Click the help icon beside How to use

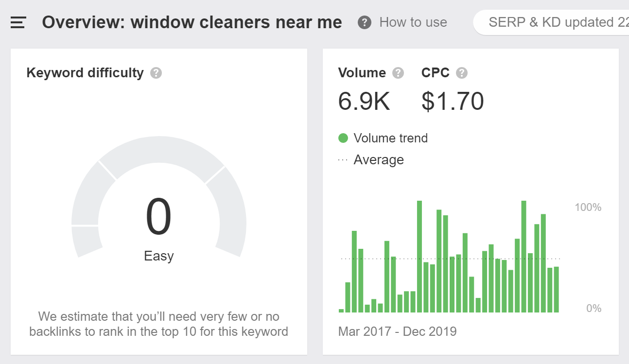[365, 22]
